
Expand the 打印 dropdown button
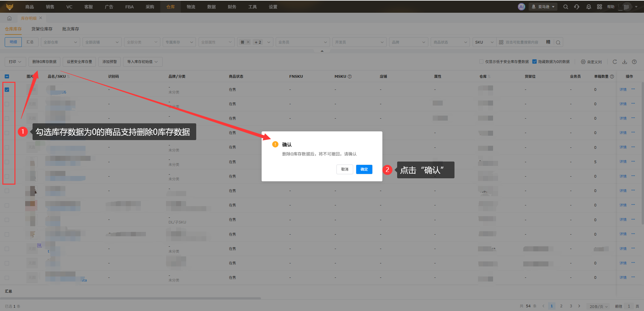coord(15,62)
